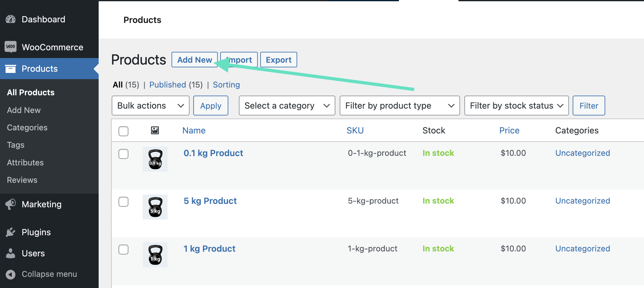Image resolution: width=644 pixels, height=288 pixels.
Task: Click the Users person icon in sidebar
Action: pyautogui.click(x=10, y=253)
